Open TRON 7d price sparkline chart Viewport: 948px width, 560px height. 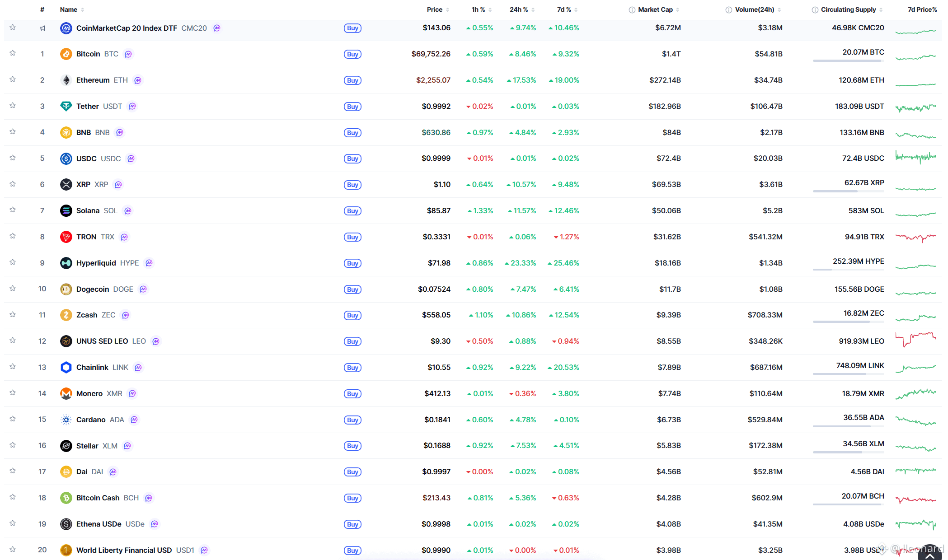pyautogui.click(x=916, y=237)
